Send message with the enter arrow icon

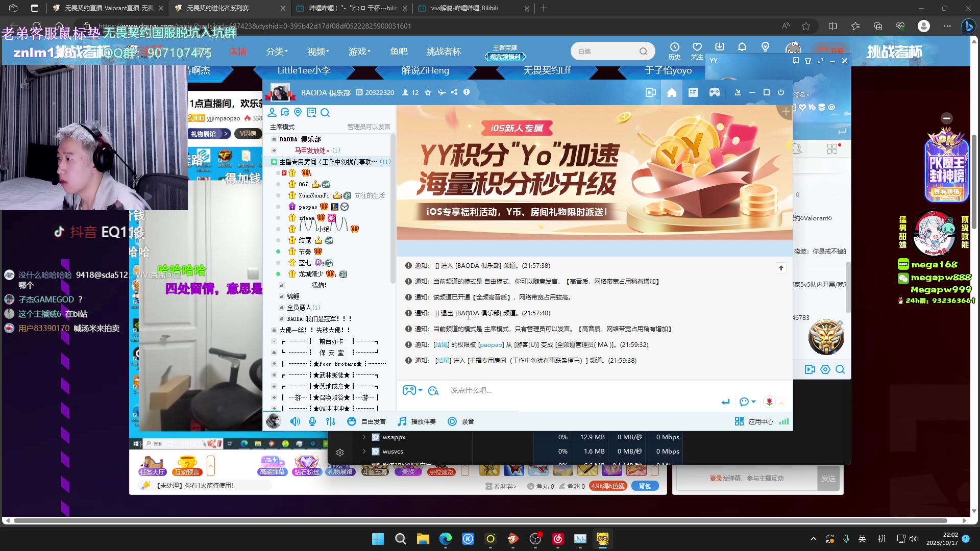tap(725, 402)
